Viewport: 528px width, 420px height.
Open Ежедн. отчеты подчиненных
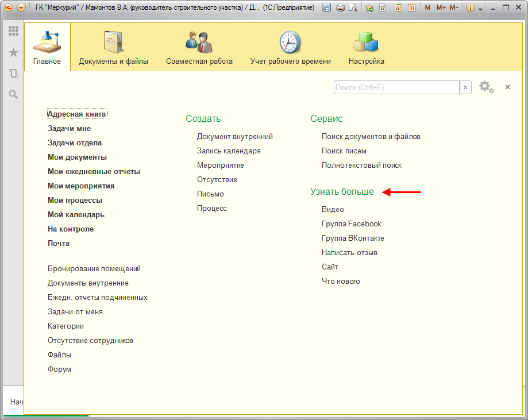point(97,298)
